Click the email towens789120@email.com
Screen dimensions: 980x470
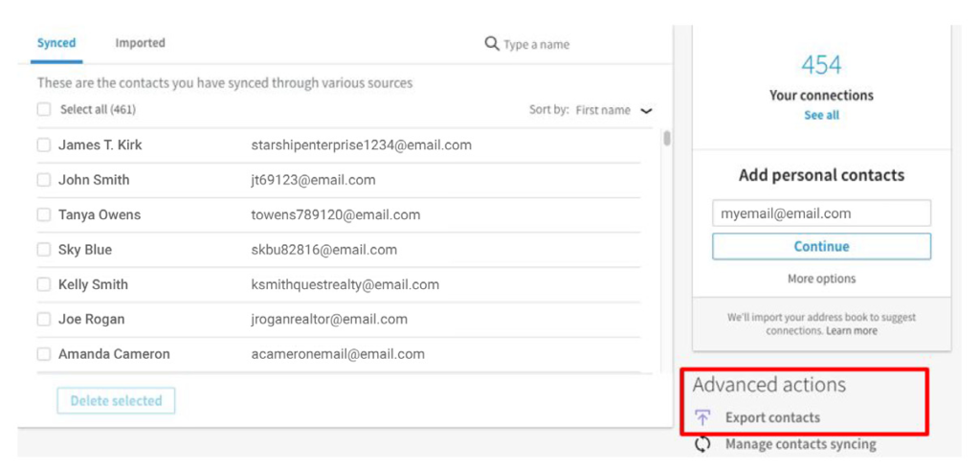pyautogui.click(x=336, y=215)
